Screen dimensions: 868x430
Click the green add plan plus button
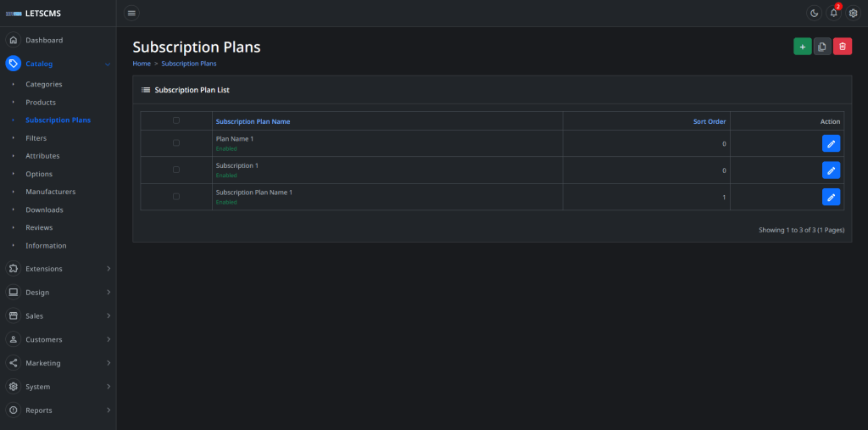(x=803, y=47)
